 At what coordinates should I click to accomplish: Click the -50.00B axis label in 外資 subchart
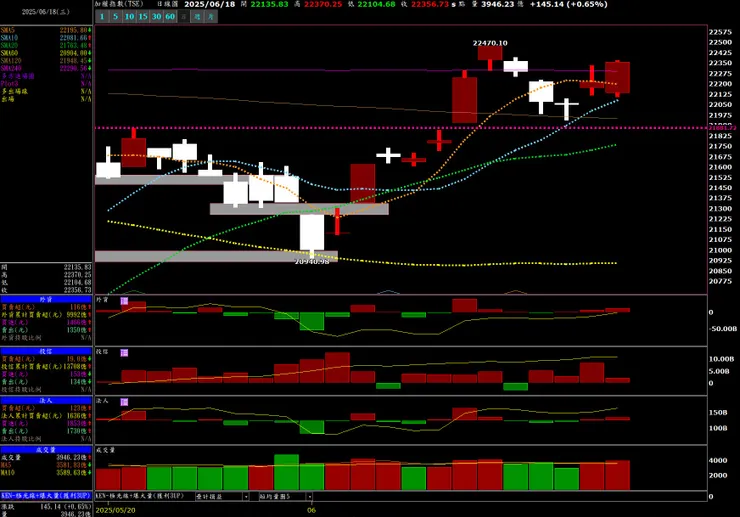pos(723,329)
